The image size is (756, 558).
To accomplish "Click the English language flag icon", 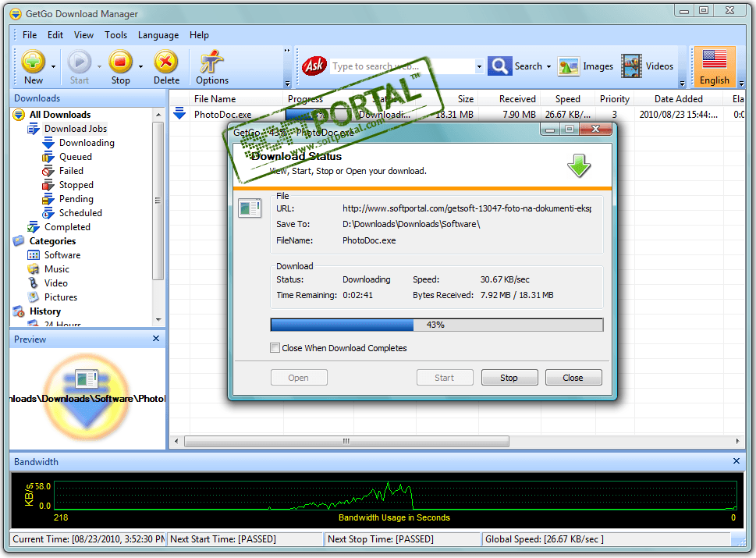I will coord(714,60).
